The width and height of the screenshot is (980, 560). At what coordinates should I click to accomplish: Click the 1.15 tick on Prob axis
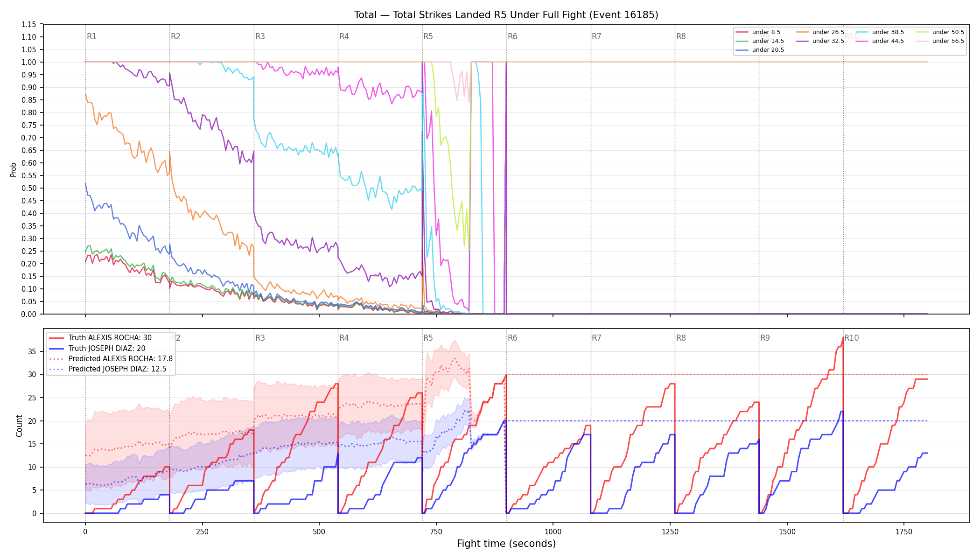click(x=29, y=24)
